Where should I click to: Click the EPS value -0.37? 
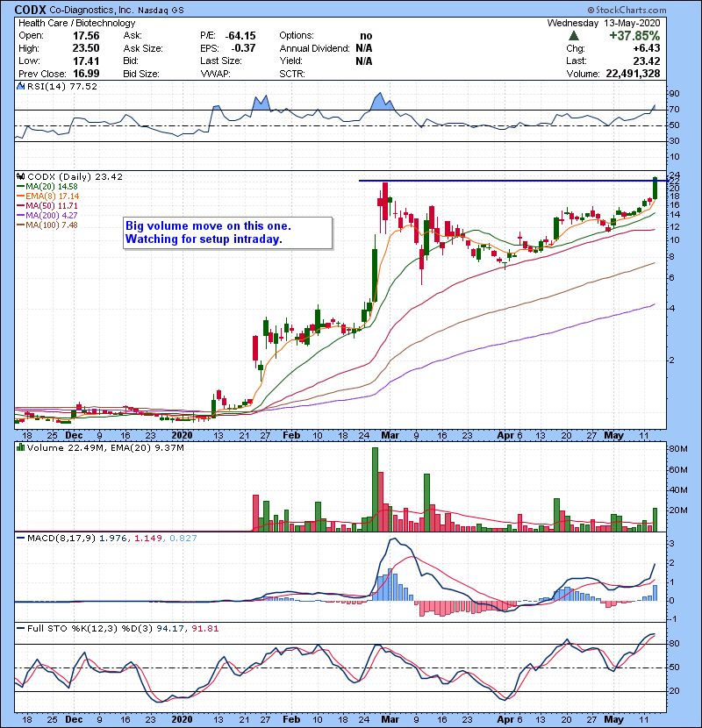[243, 48]
